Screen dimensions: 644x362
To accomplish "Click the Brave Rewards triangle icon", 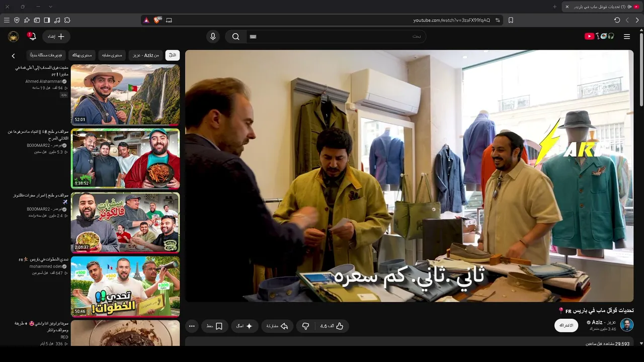I will coord(146,20).
